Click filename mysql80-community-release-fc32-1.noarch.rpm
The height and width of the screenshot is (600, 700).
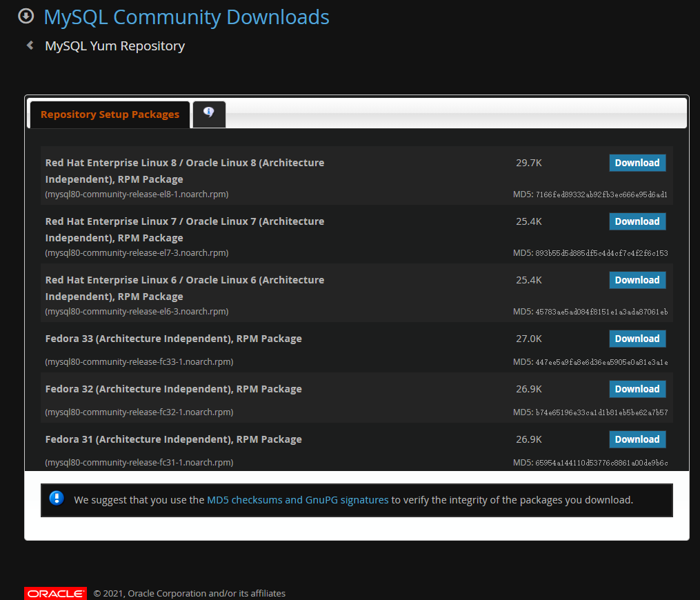[139, 412]
